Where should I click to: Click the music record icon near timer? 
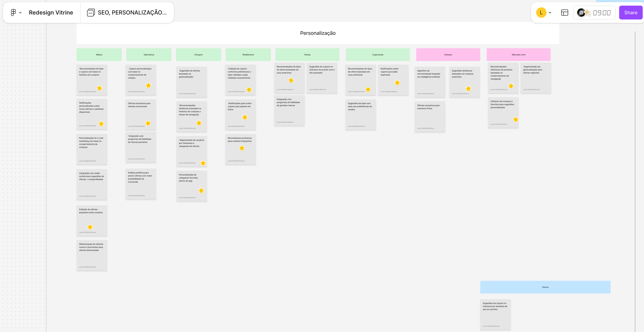(x=581, y=13)
